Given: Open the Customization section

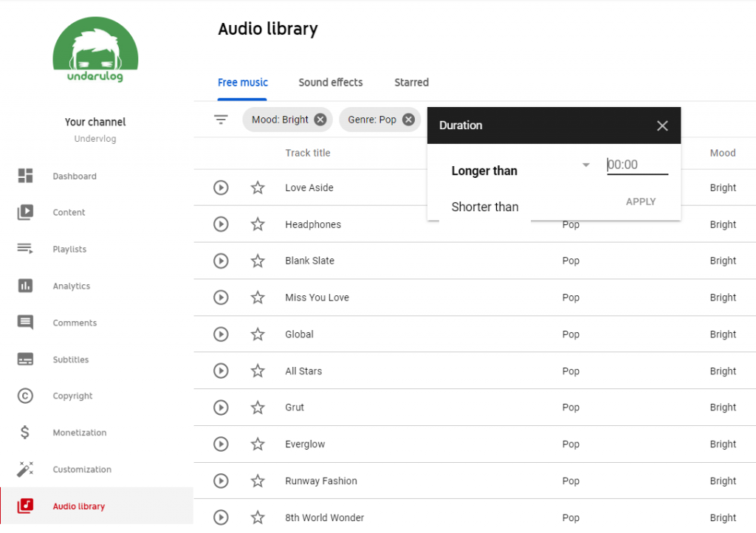Looking at the screenshot, I should (x=81, y=470).
